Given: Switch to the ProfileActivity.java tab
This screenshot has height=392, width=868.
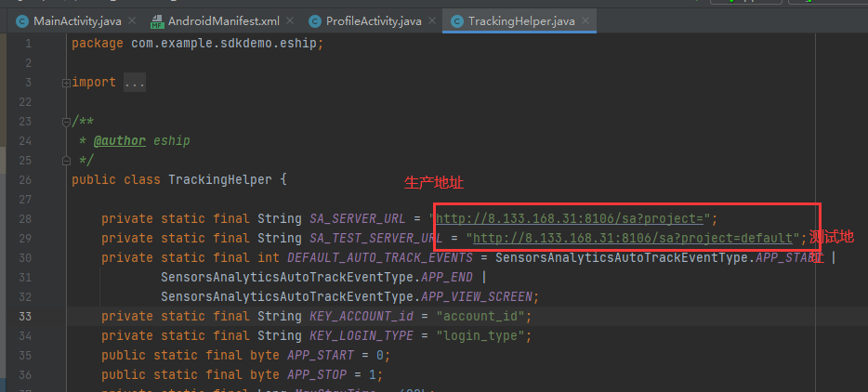Looking at the screenshot, I should [374, 21].
